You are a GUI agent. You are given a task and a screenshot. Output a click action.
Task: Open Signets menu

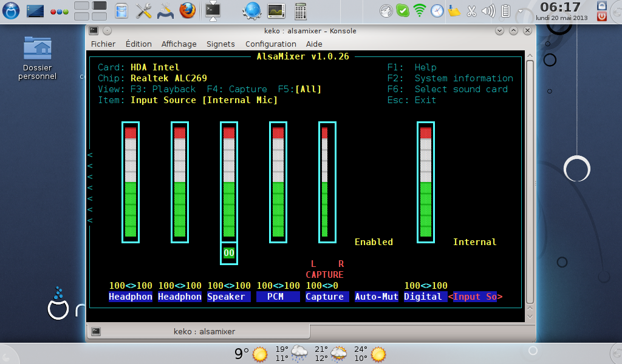click(x=220, y=44)
